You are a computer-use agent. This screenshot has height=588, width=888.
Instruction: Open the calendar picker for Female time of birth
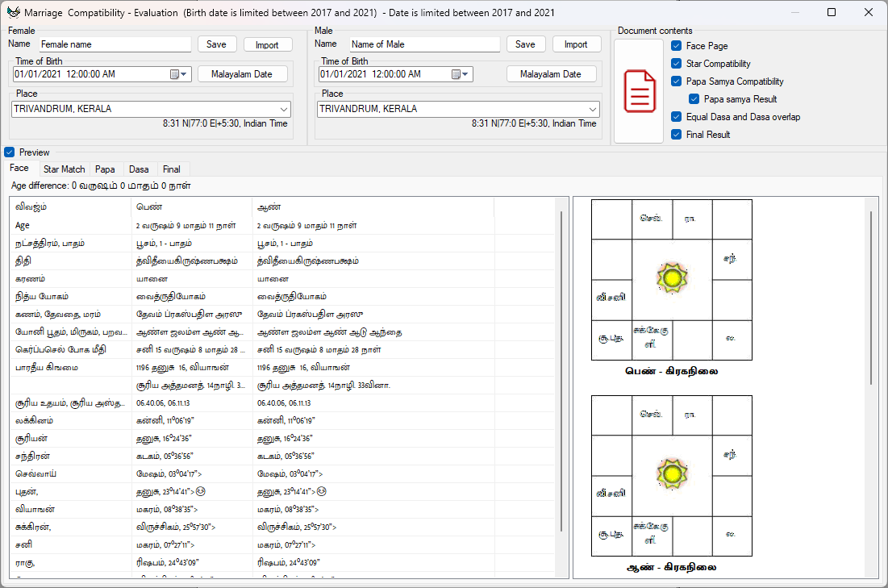point(179,74)
